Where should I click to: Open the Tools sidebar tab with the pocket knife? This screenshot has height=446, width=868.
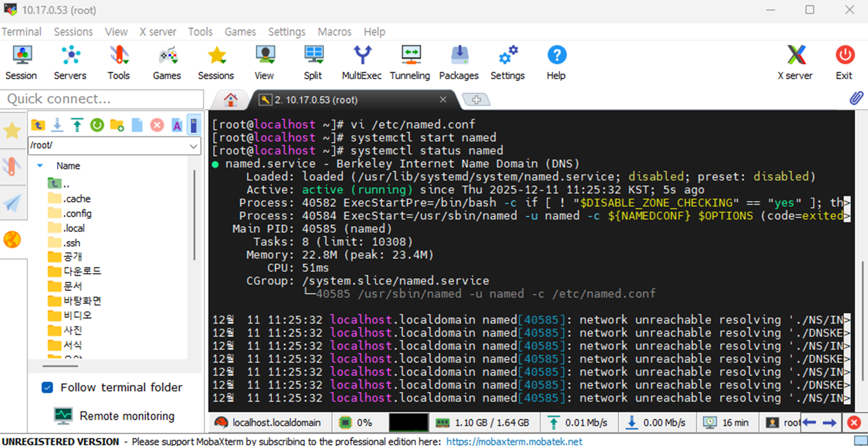click(x=12, y=167)
